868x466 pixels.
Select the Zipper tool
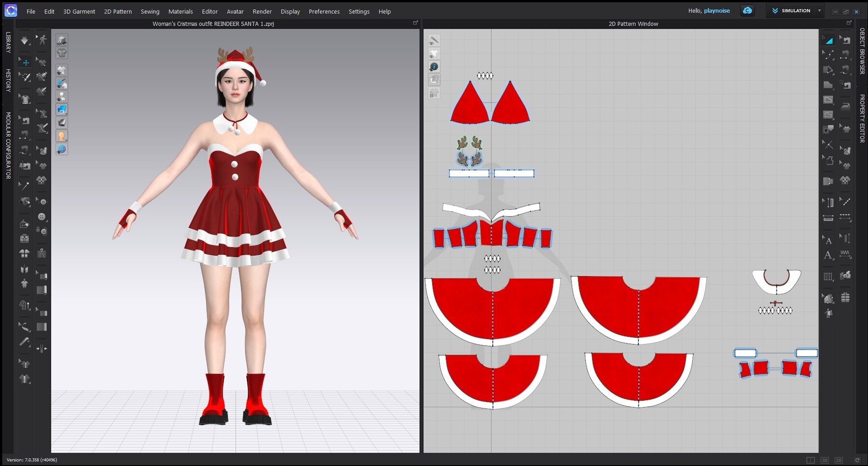(42, 250)
